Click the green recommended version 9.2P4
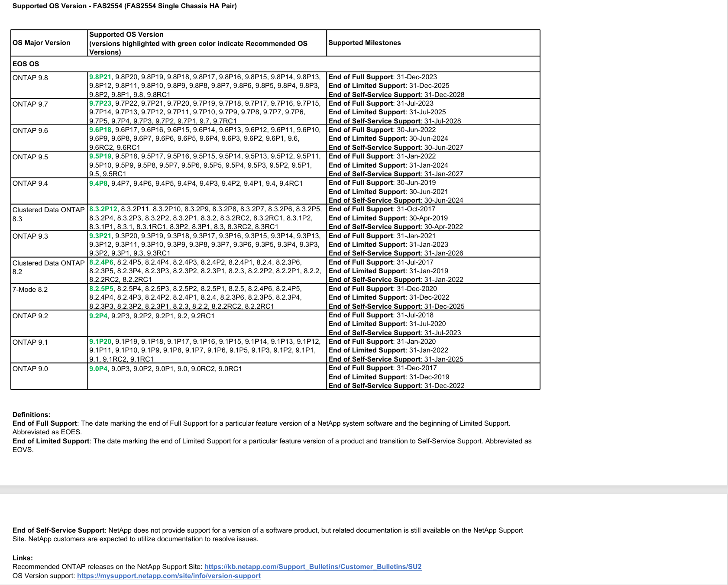Screen dimensions: 728x585 (x=98, y=316)
